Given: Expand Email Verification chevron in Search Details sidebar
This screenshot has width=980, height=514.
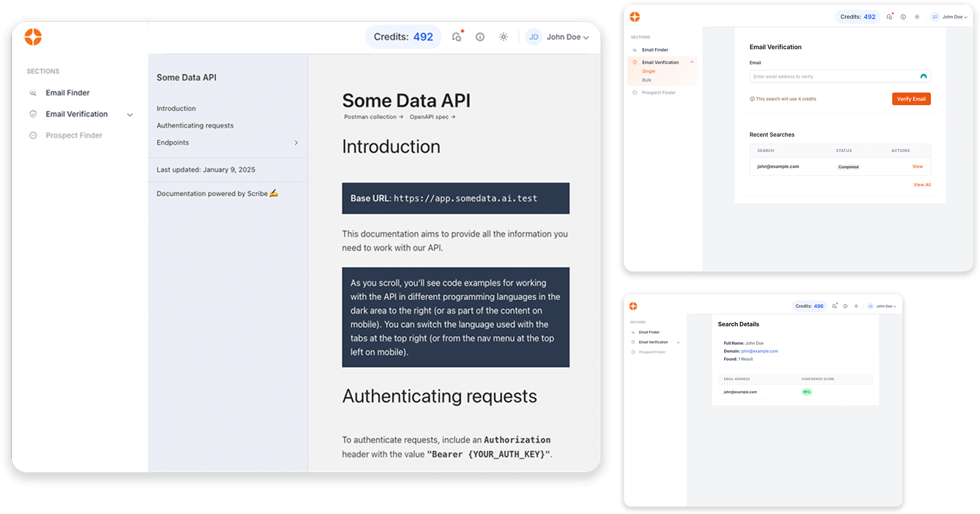Looking at the screenshot, I should (678, 343).
